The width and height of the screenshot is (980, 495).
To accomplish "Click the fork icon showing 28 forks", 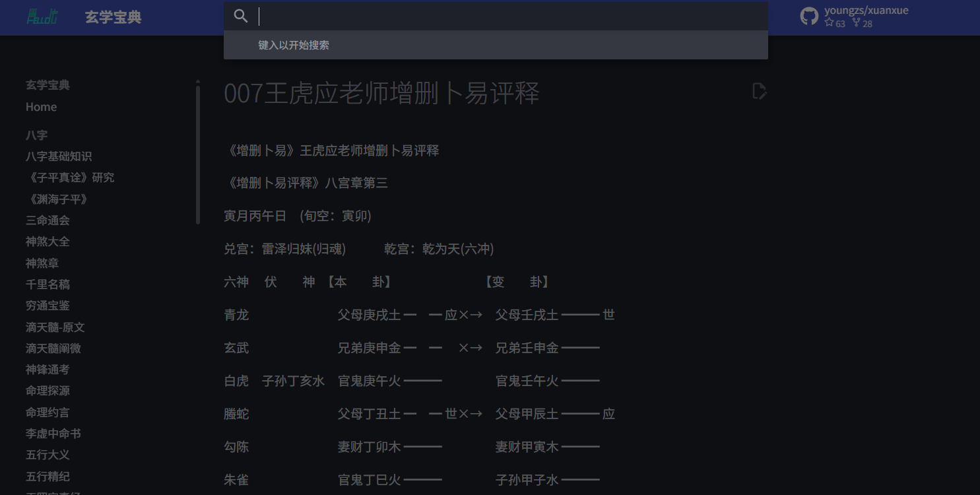I will (x=856, y=22).
